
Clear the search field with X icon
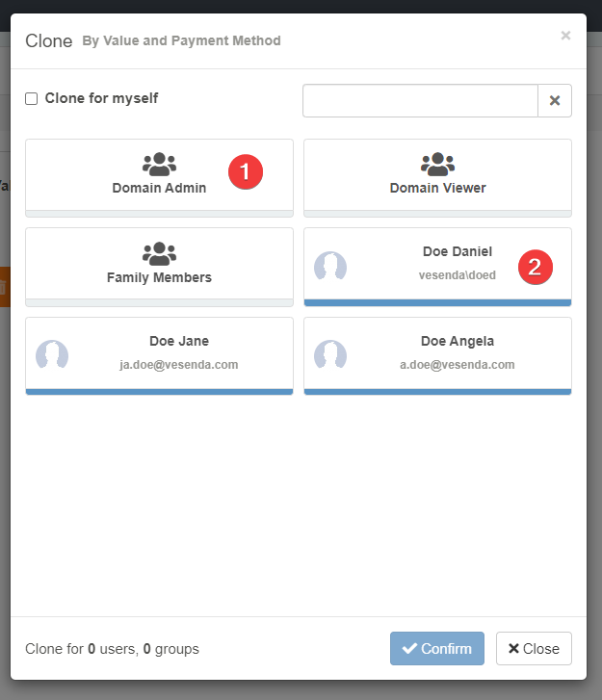click(x=555, y=100)
